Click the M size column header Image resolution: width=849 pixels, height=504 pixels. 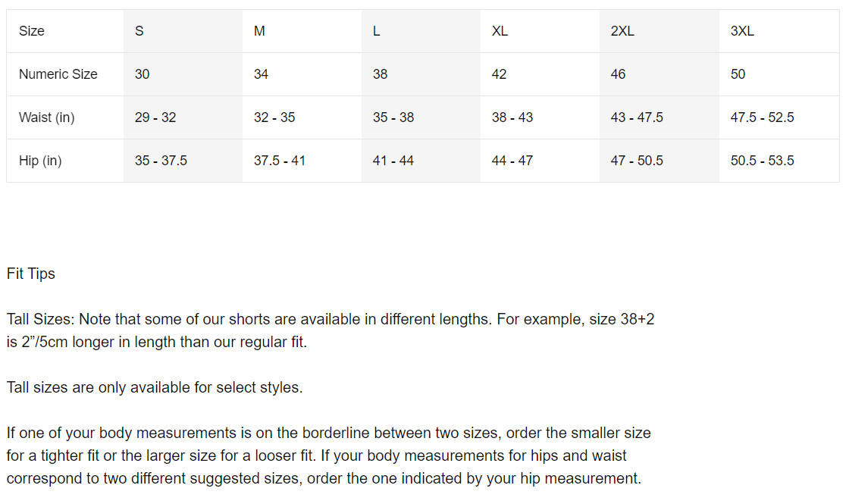pos(259,31)
